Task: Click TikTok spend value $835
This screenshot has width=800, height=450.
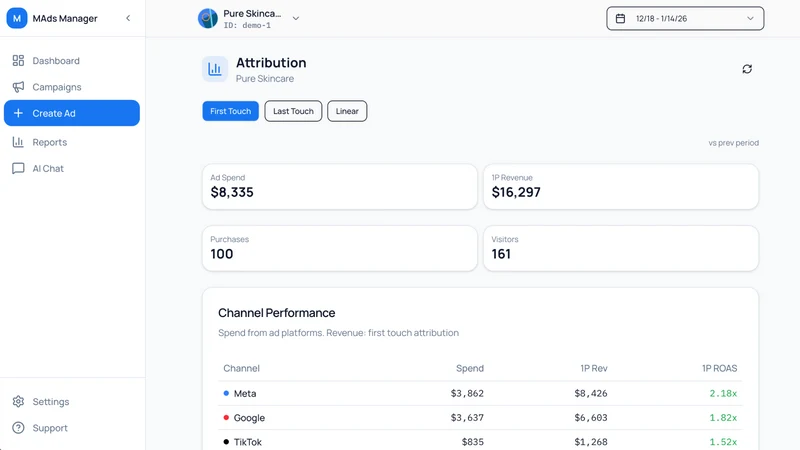Action: [472, 442]
